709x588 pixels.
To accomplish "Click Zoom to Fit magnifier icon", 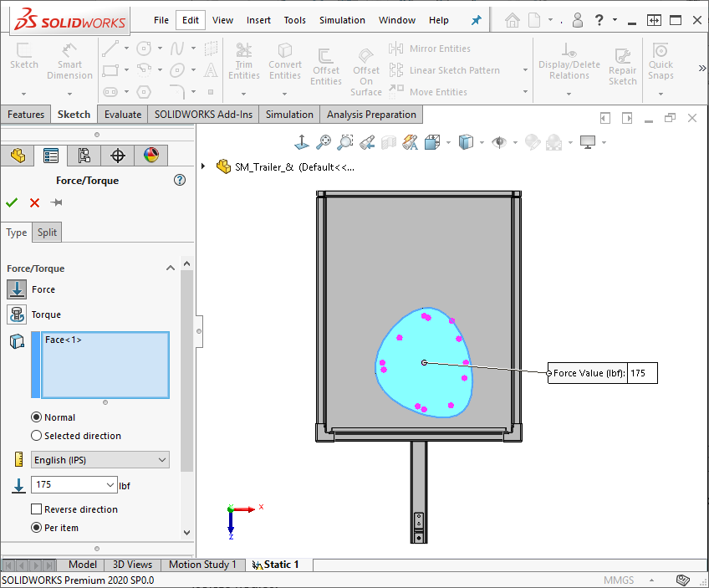I will click(x=324, y=142).
